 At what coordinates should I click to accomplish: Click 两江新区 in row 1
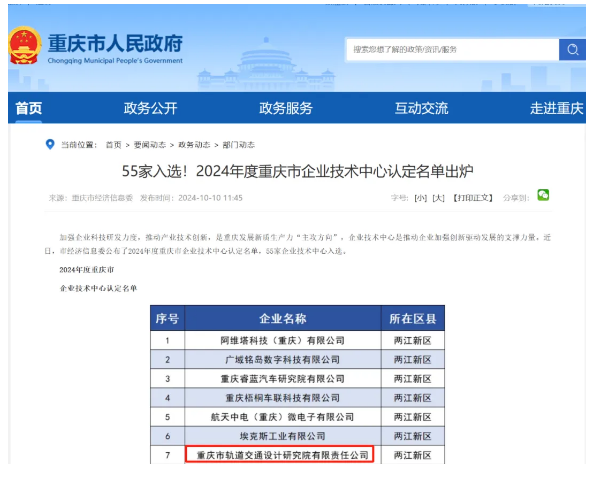[413, 340]
